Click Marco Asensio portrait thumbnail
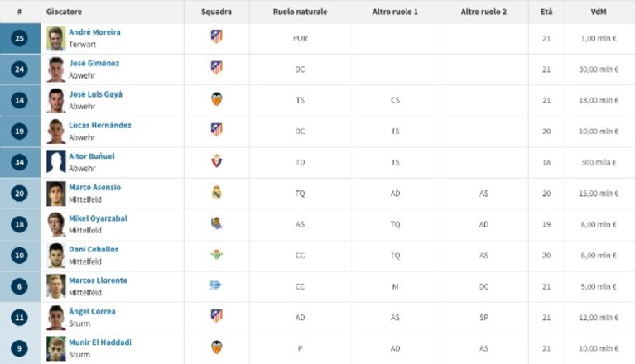The image size is (635, 364). coord(56,194)
